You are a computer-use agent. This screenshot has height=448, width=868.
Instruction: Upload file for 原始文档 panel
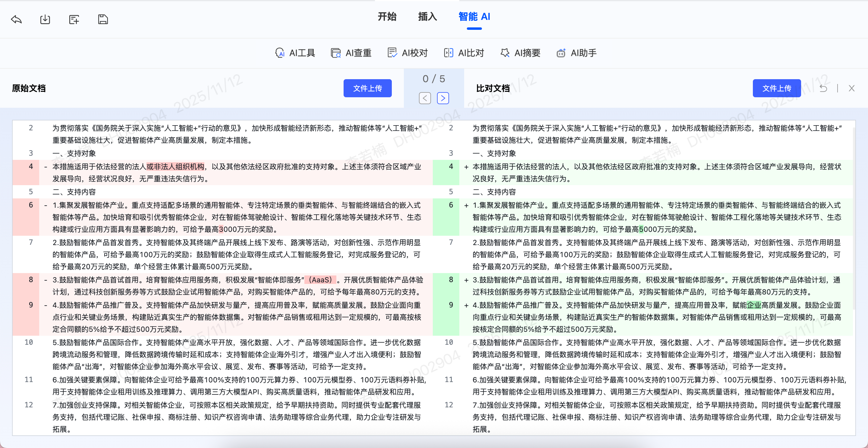click(x=367, y=88)
